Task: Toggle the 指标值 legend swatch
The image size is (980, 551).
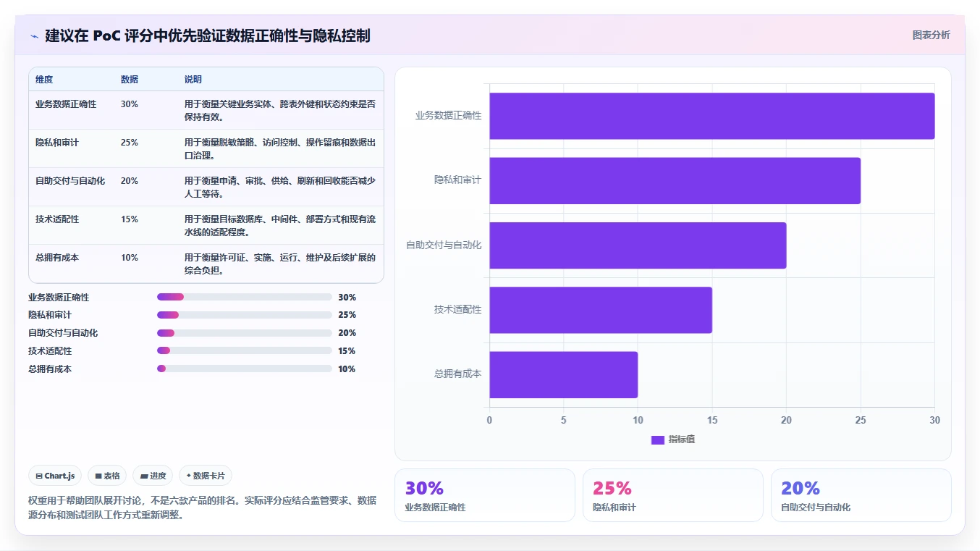Action: (x=657, y=439)
